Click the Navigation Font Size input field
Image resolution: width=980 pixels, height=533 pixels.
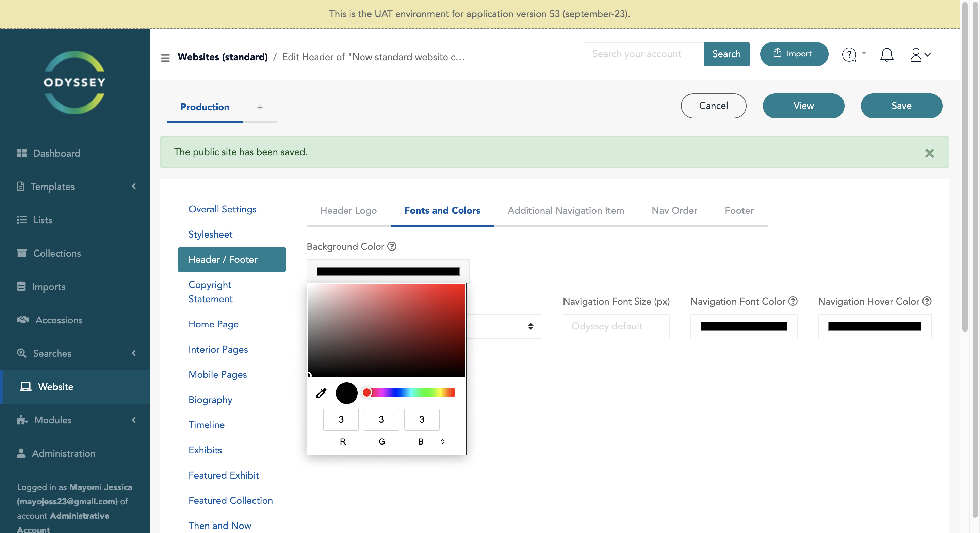click(616, 326)
